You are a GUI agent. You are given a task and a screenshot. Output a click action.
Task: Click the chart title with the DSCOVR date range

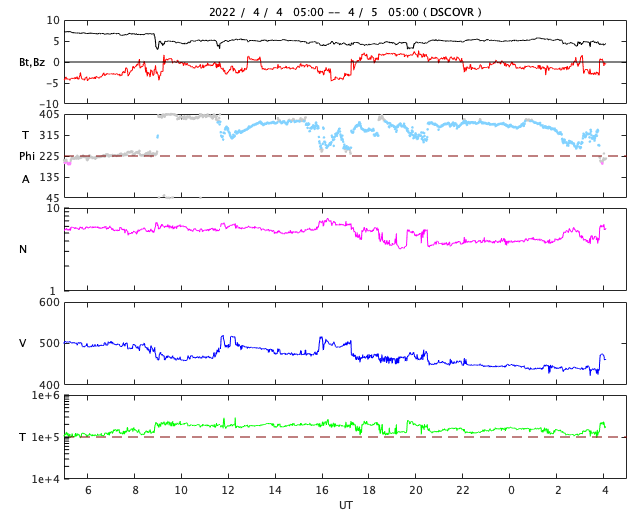tap(345, 12)
